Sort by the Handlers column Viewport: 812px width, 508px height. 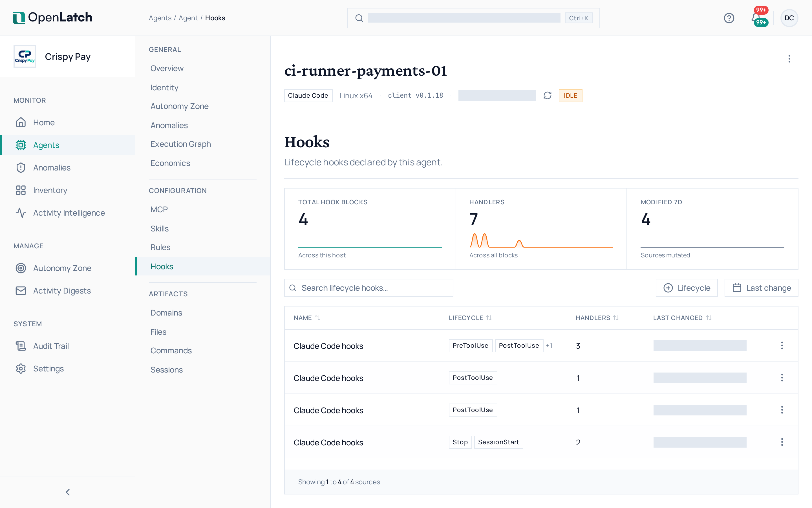pos(597,318)
